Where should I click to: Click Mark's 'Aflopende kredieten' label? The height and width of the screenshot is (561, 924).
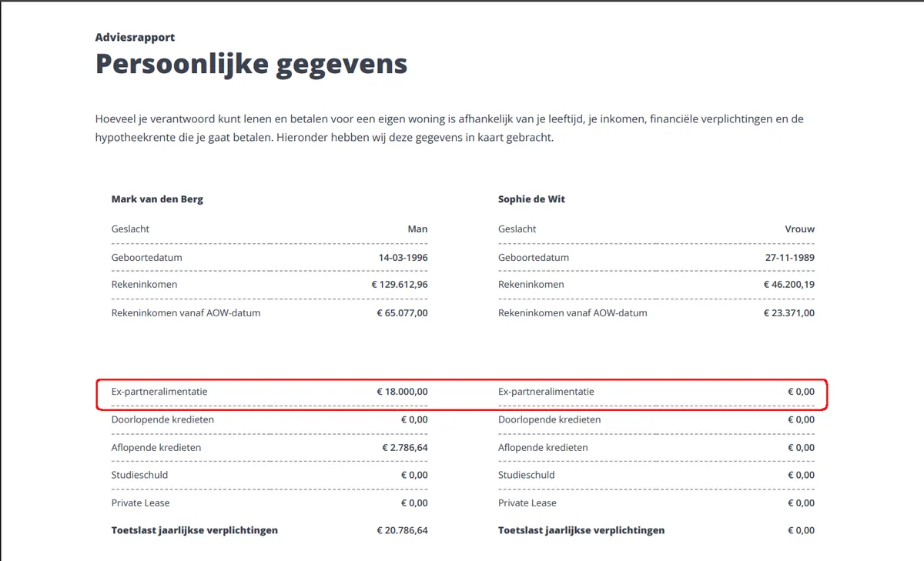[156, 447]
